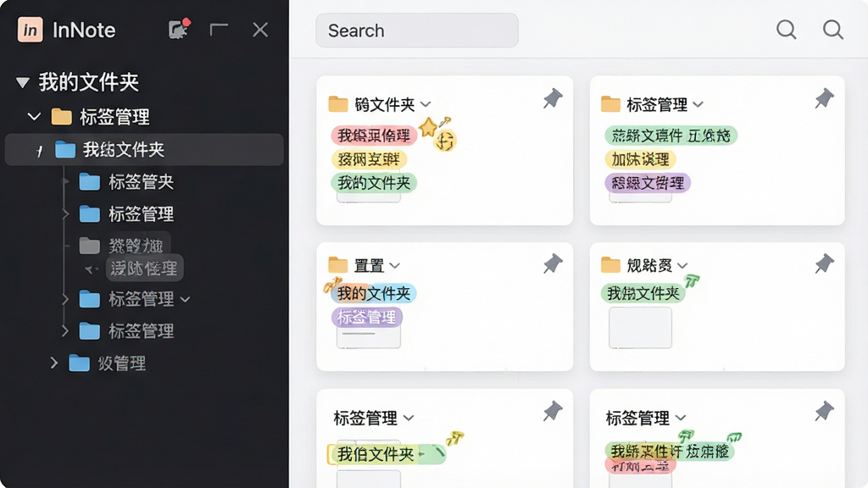
Task: Click the green tag on the 规骷赘 card
Action: pyautogui.click(x=643, y=293)
